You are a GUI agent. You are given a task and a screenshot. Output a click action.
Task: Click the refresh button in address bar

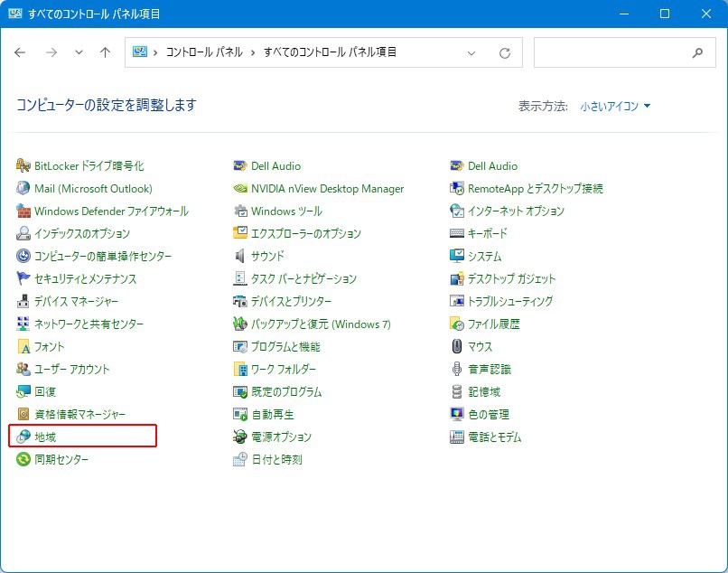click(x=505, y=53)
